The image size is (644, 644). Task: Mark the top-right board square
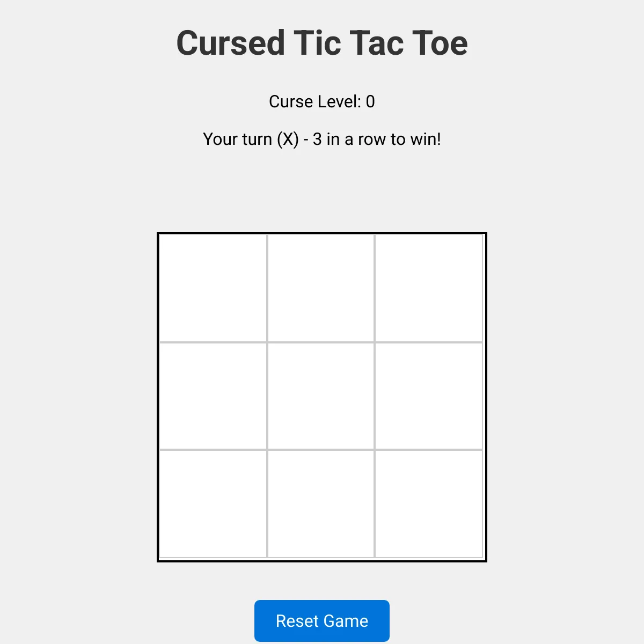[429, 288]
